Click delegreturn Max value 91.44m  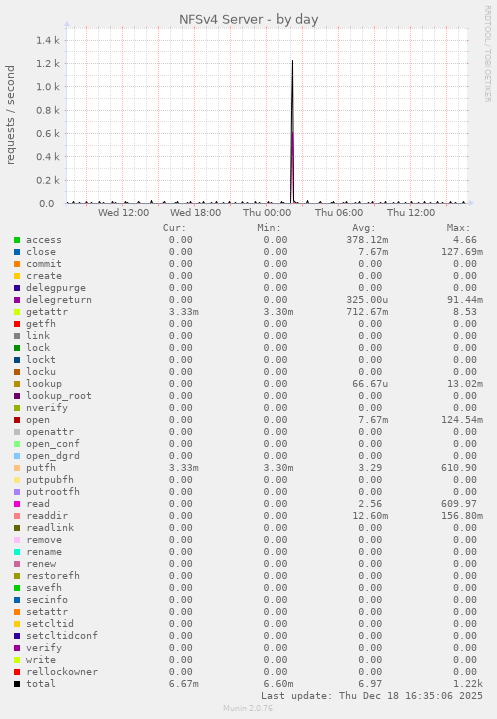tap(465, 300)
